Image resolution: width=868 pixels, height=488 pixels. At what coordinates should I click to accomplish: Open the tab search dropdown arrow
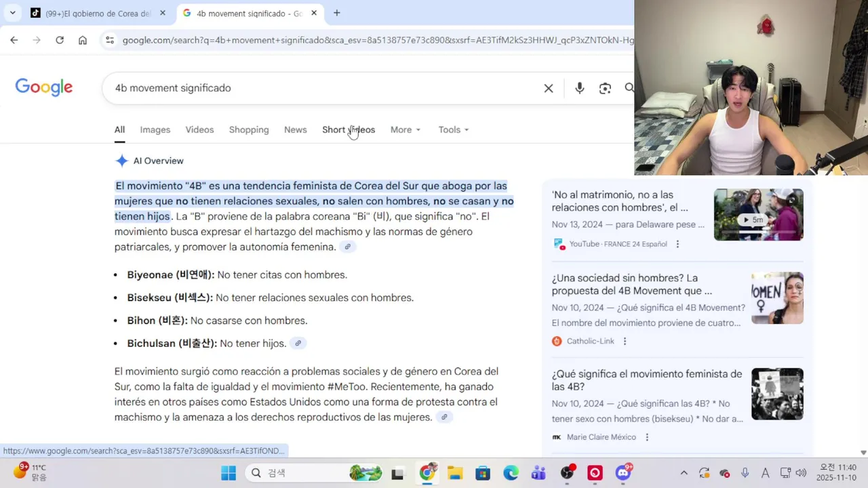(x=12, y=13)
